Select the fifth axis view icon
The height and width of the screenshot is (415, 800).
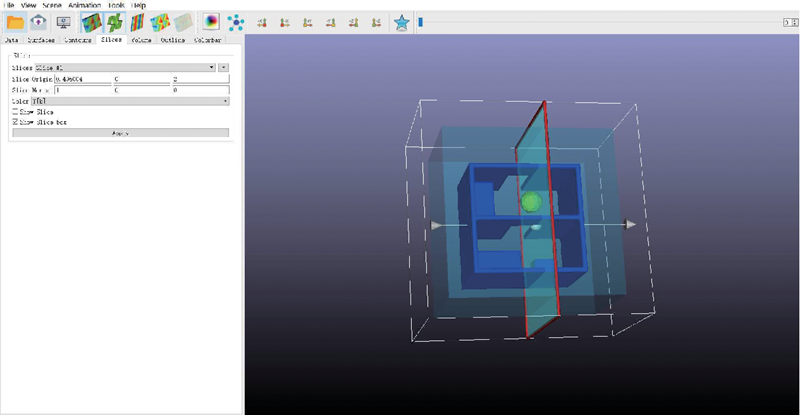pos(354,22)
